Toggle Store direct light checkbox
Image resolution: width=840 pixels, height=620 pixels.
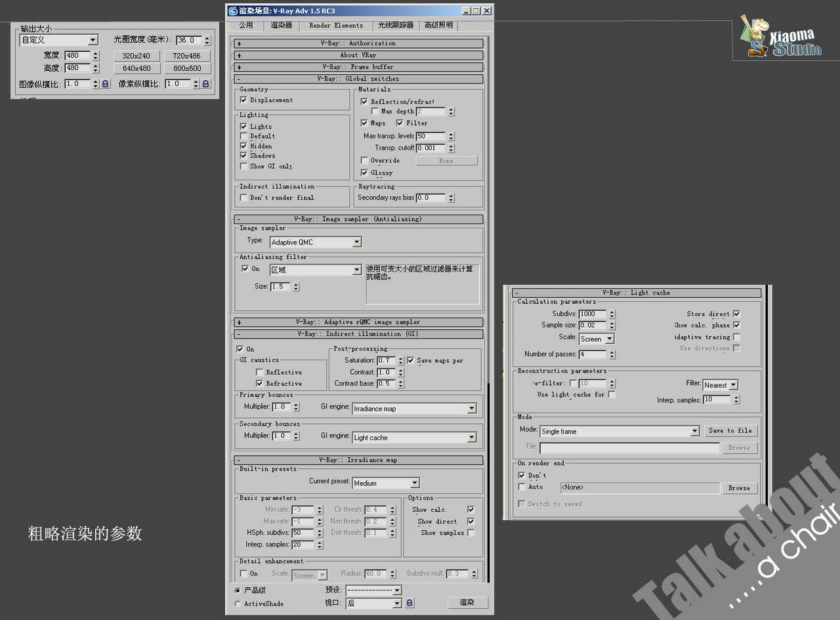[736, 314]
